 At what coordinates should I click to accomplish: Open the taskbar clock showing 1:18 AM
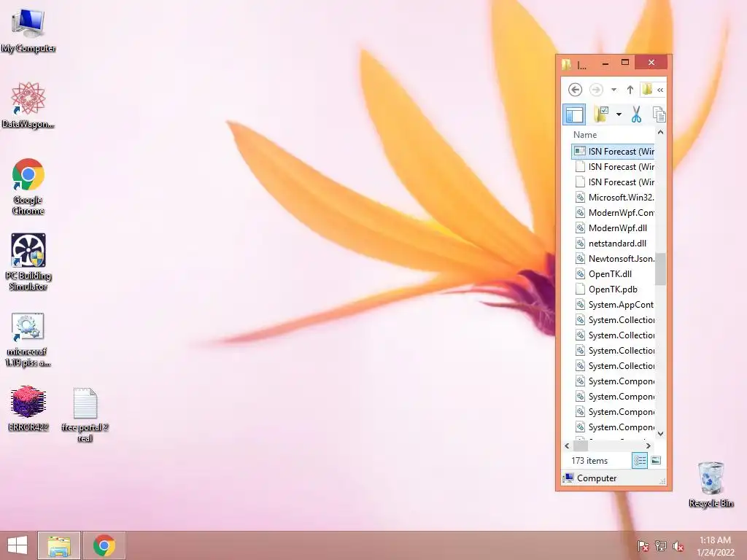tap(715, 545)
